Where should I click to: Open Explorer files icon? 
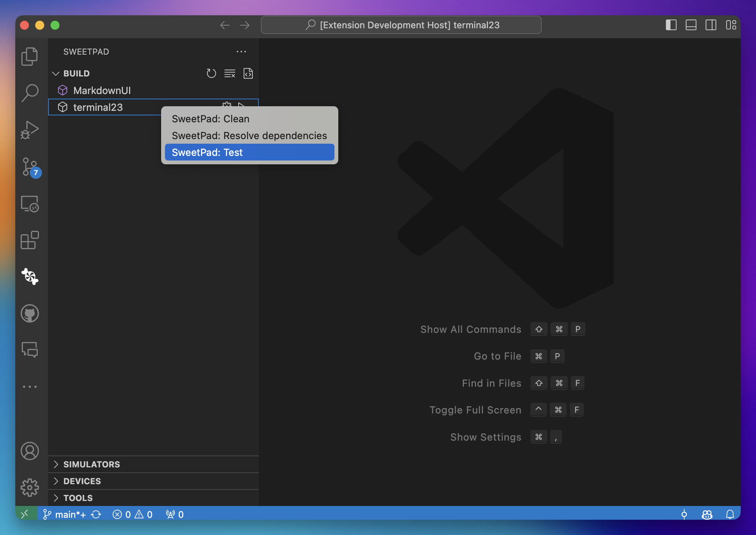30,57
